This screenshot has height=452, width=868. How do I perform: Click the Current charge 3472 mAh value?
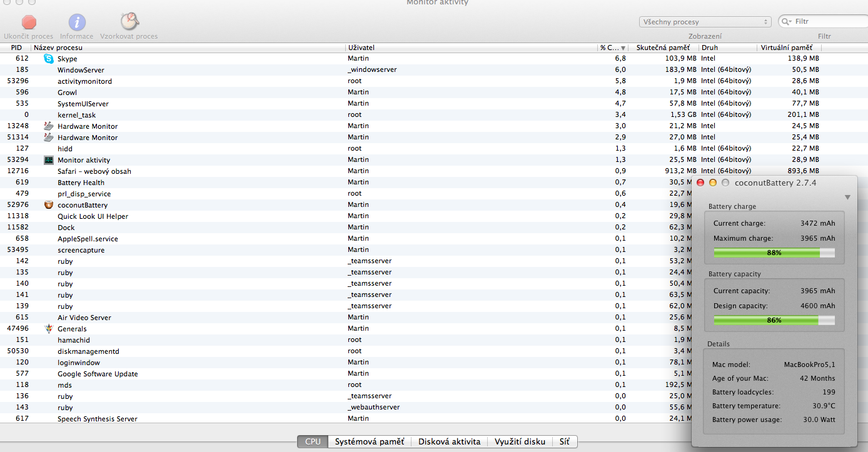tap(817, 223)
